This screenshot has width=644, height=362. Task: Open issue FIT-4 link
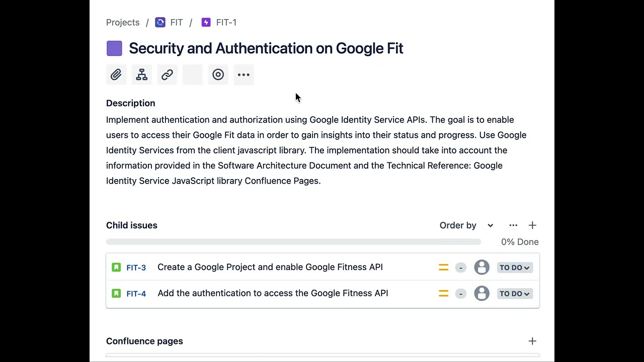[136, 294]
